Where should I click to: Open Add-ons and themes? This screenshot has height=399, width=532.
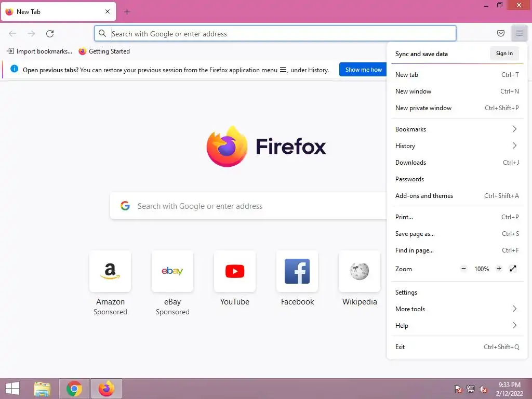(457, 196)
